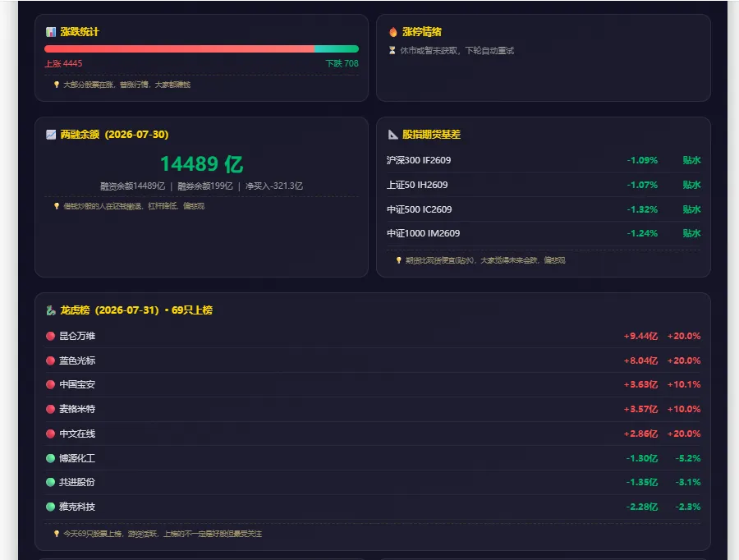Click the -1.09% basis value
739x560 pixels.
[x=642, y=160]
